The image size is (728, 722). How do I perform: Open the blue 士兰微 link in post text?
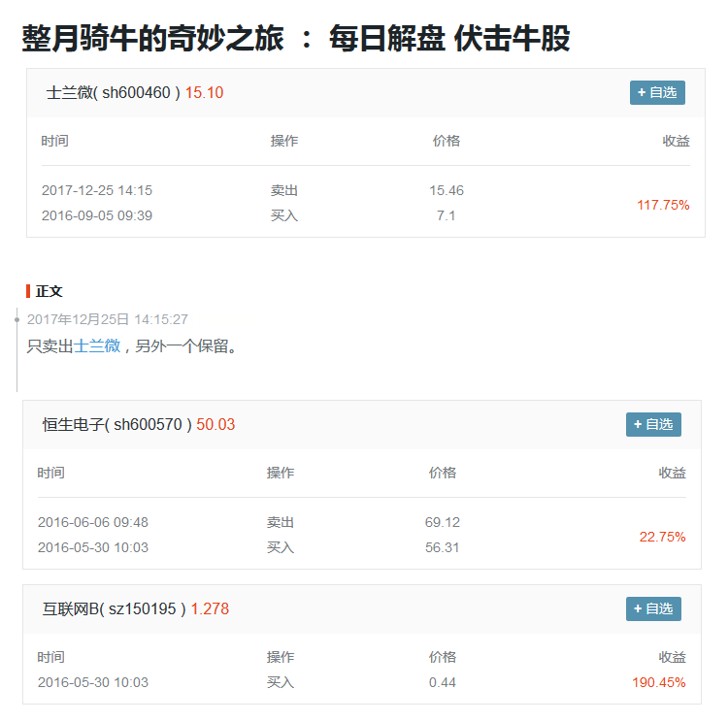(x=97, y=346)
